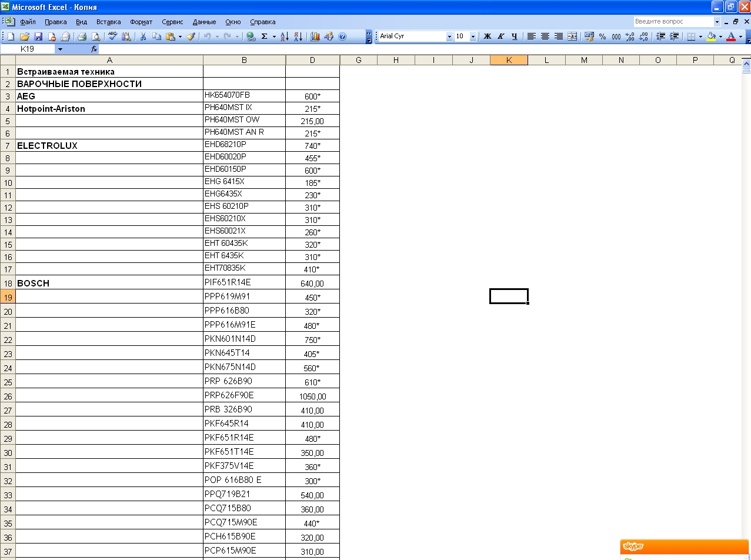Undo the last action

(207, 36)
